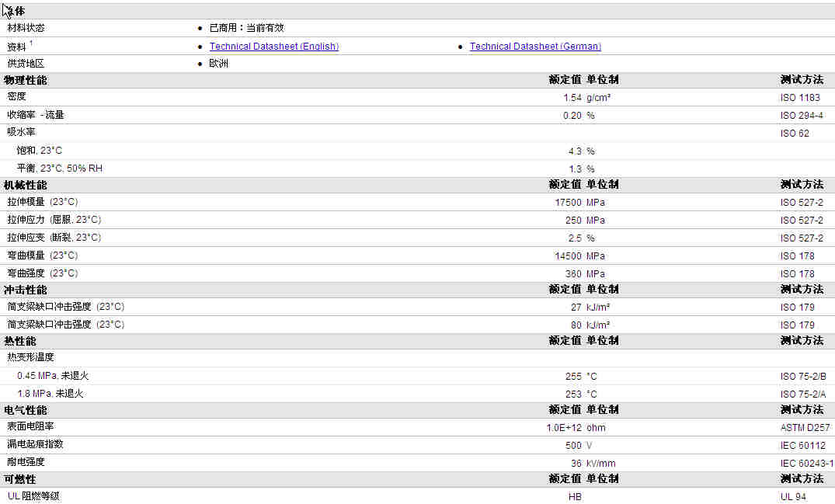Click the ASTM D257 test method
The height and width of the screenshot is (504, 835).
pos(805,428)
